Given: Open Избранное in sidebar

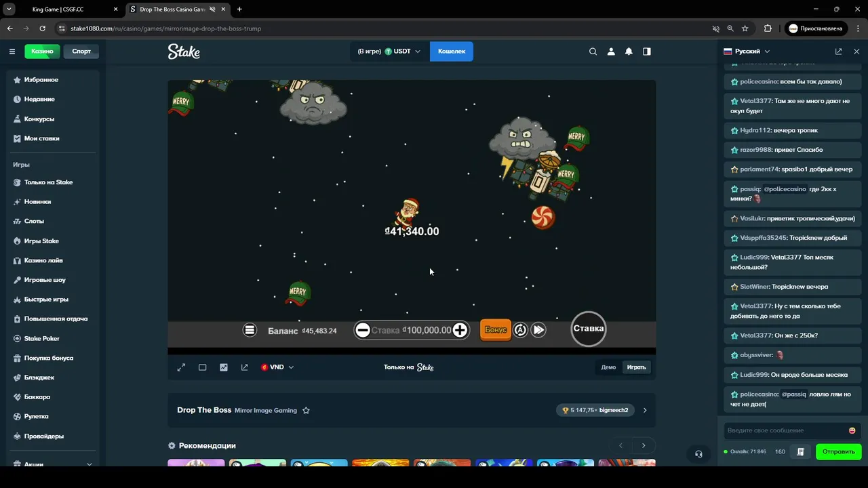Looking at the screenshot, I should coord(41,79).
